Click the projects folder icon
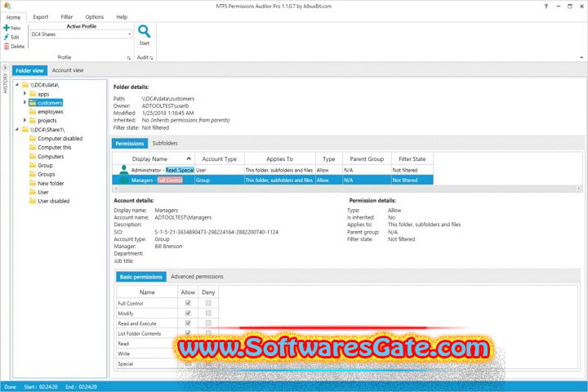This screenshot has width=588, height=392. pyautogui.click(x=33, y=120)
